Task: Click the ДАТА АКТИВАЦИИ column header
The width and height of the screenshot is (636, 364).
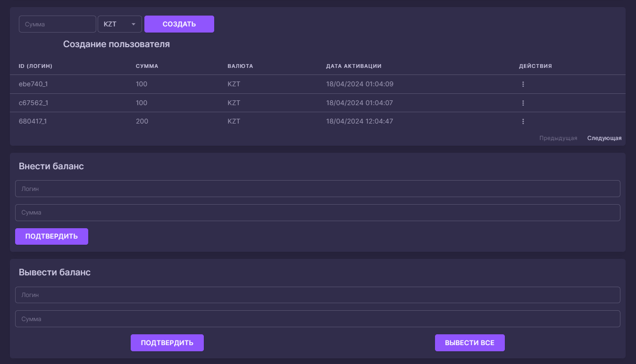Action: 353,66
